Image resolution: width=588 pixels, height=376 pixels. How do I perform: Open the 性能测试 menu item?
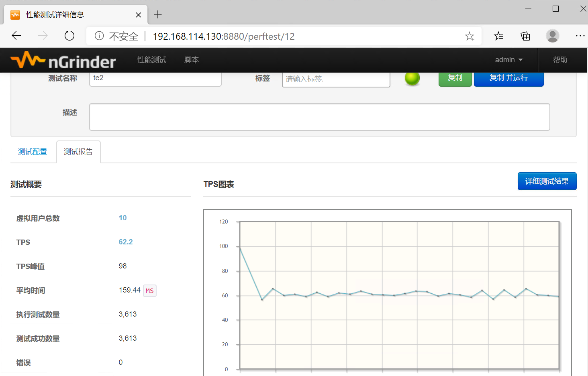tap(152, 60)
